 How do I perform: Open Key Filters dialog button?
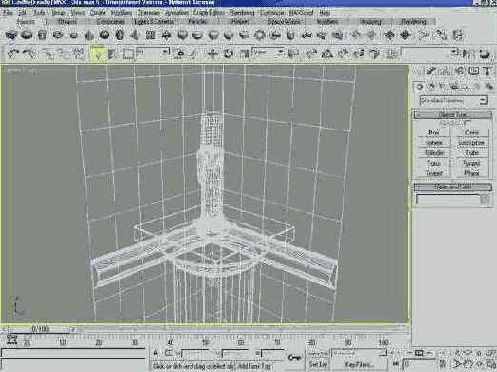(359, 364)
